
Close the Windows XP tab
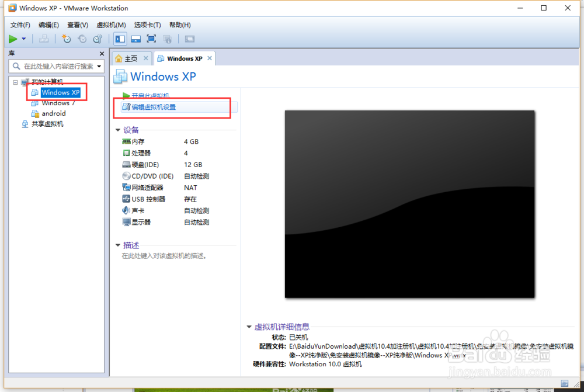click(210, 58)
